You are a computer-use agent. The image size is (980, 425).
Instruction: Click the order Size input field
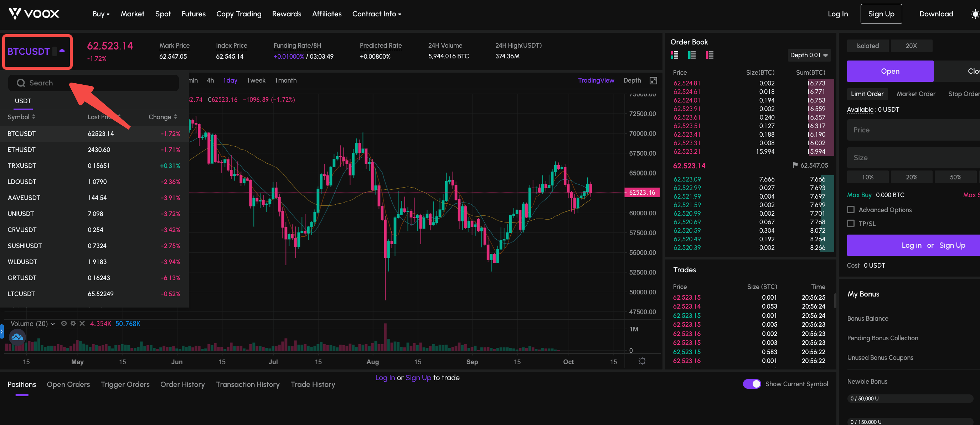[913, 158]
